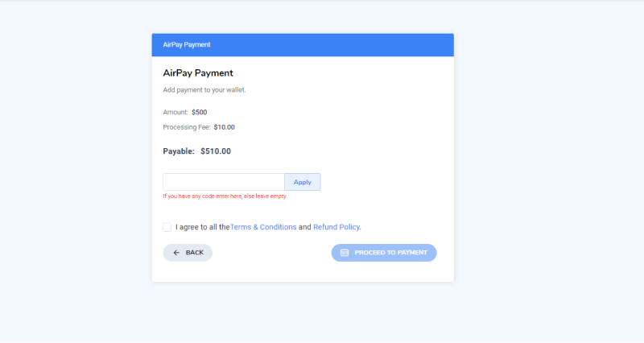This screenshot has height=343, width=644.
Task: Click the 'Processing Fee:' label
Action: (187, 127)
